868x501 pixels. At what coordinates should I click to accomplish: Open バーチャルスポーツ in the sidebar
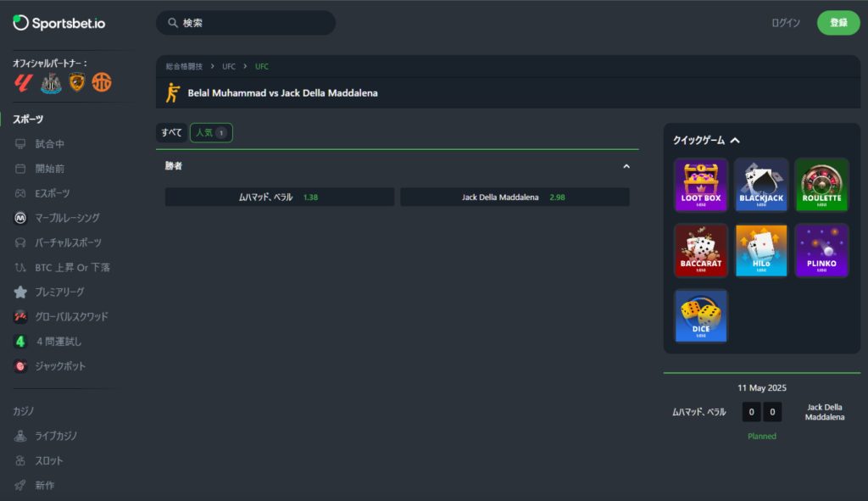point(68,242)
